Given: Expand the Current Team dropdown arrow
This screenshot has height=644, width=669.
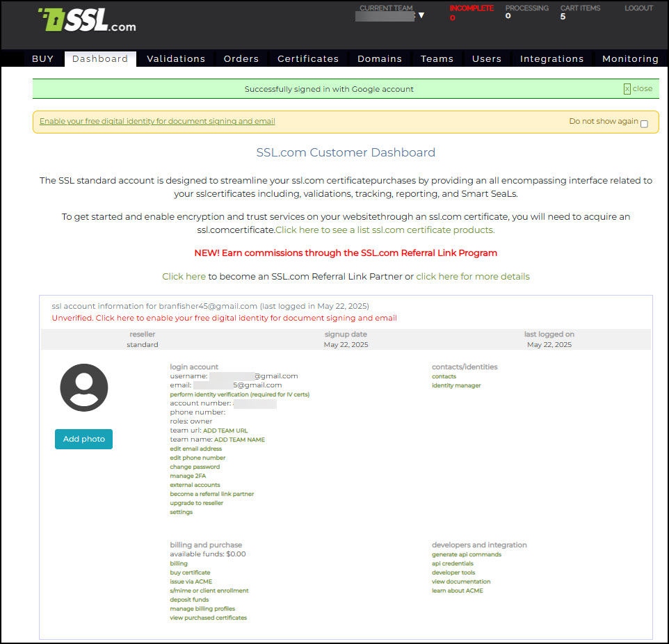Looking at the screenshot, I should 421,15.
